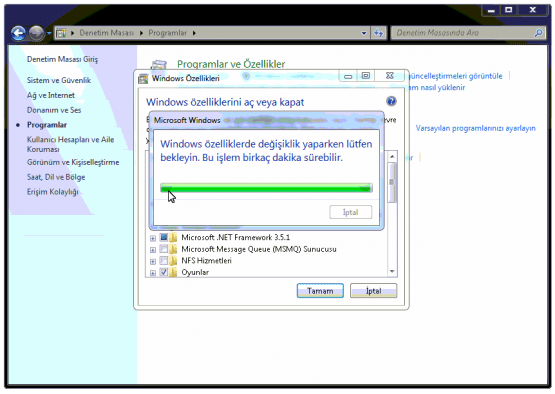
Task: Click the green progress bar
Action: (266, 188)
